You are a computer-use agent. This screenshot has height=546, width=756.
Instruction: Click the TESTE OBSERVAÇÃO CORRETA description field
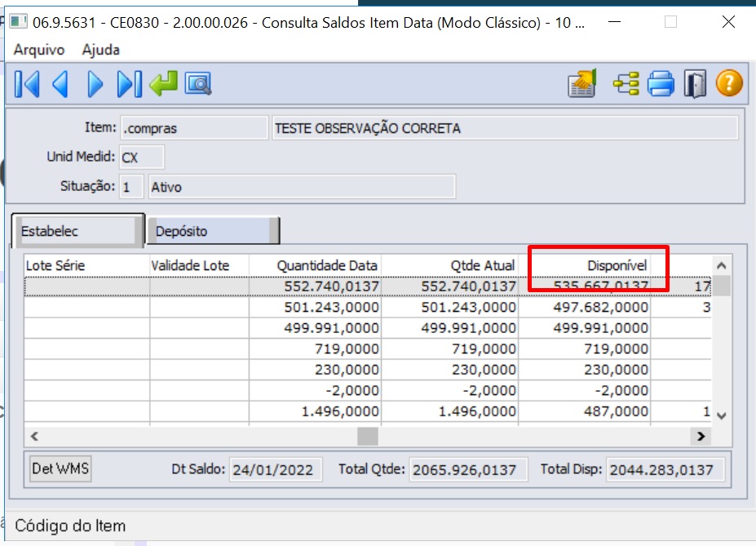[x=505, y=128]
